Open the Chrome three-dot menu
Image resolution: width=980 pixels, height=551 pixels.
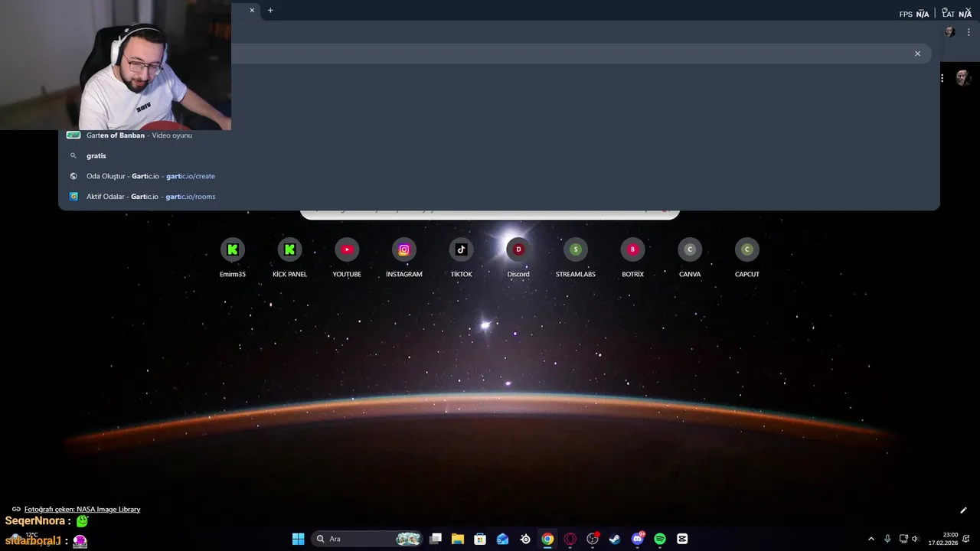tap(969, 32)
